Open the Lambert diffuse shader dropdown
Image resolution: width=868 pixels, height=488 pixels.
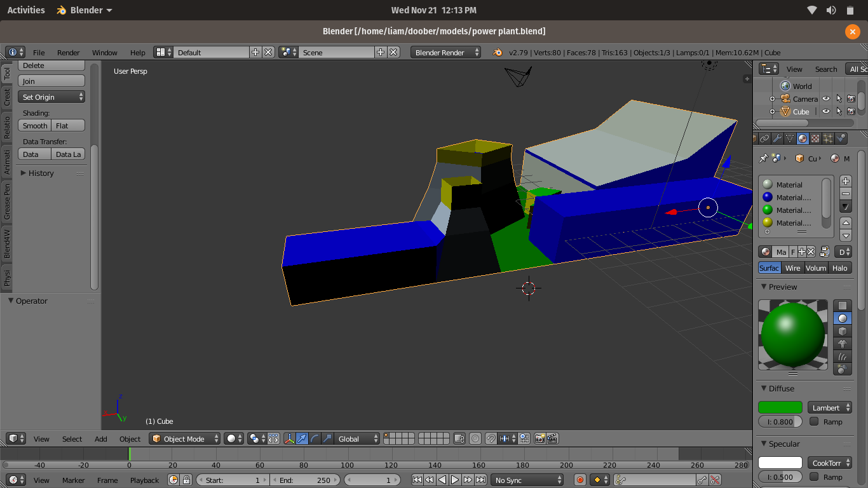tap(830, 408)
